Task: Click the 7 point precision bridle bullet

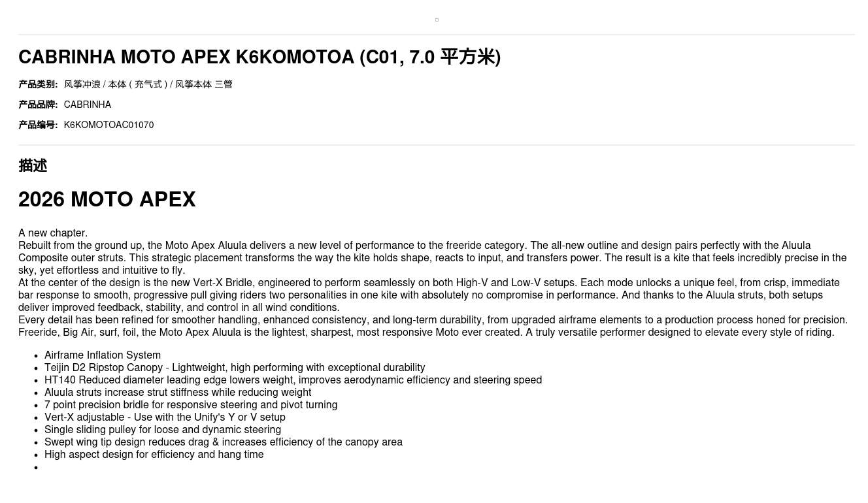Action: [191, 405]
